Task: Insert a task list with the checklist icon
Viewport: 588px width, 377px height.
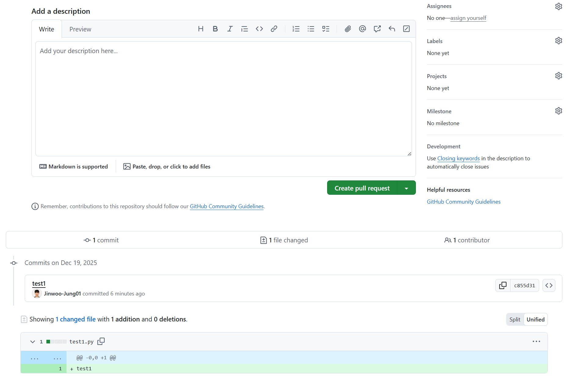Action: (x=326, y=29)
